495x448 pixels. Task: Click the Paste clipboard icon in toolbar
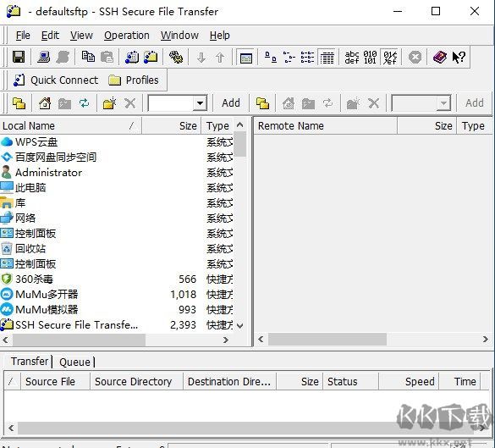coord(107,58)
